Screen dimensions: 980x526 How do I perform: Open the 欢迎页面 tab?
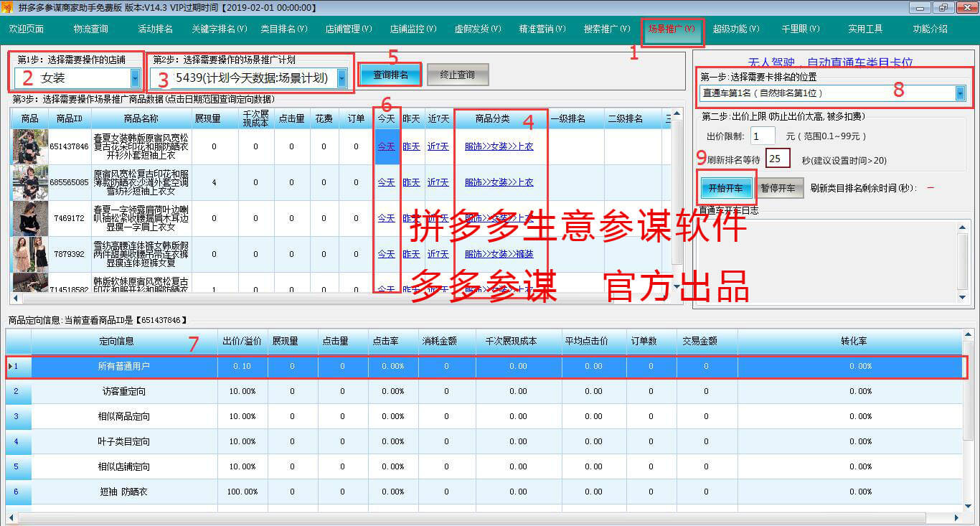[x=27, y=29]
